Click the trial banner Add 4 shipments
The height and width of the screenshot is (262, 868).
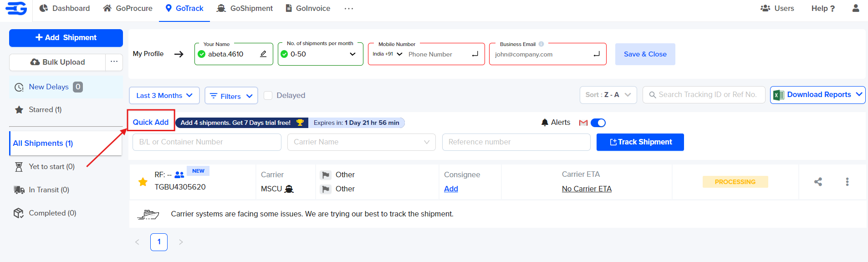241,123
